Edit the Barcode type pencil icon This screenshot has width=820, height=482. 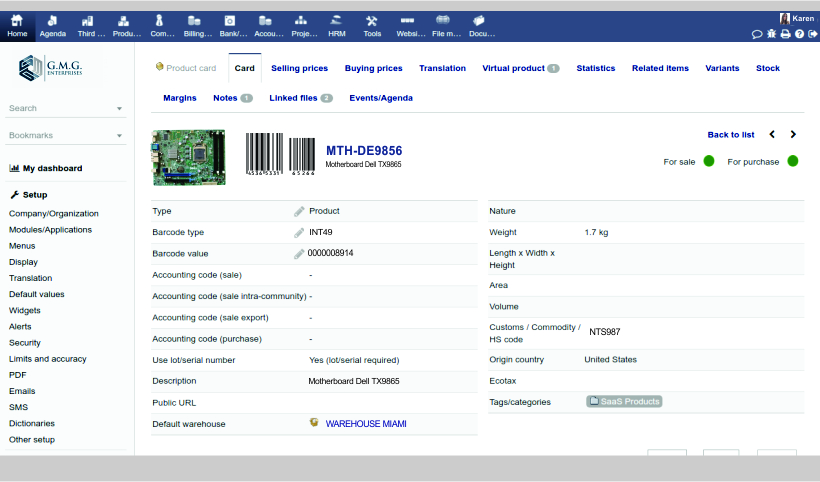pyautogui.click(x=299, y=232)
